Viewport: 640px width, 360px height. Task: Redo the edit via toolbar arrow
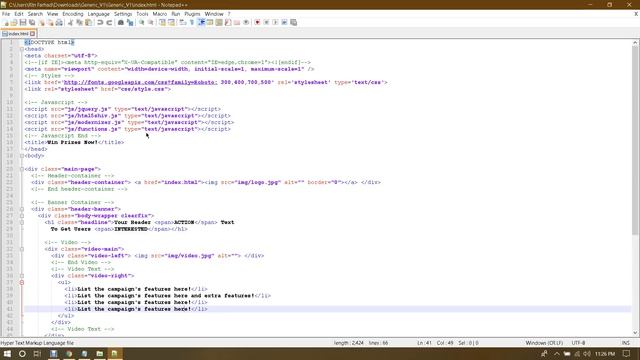pyautogui.click(x=109, y=22)
